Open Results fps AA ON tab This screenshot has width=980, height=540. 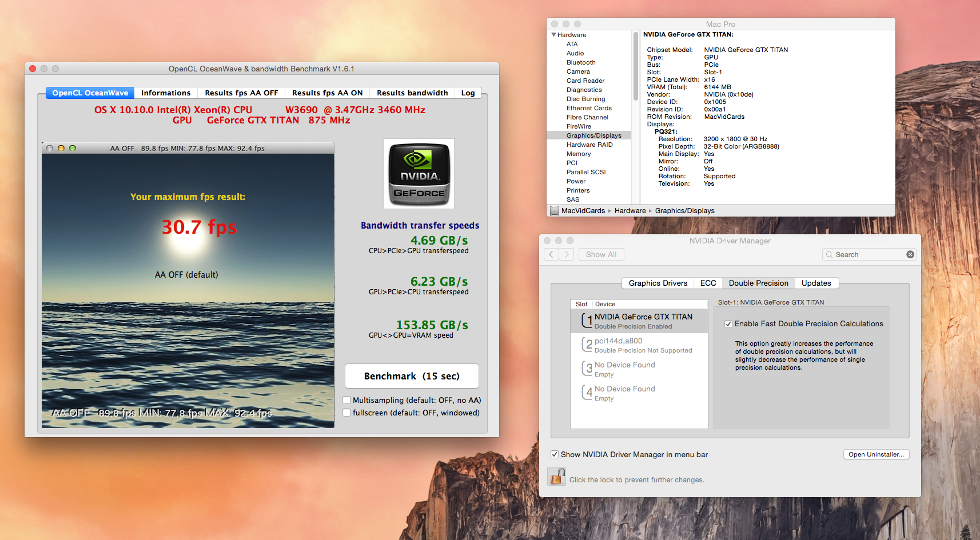tap(327, 93)
